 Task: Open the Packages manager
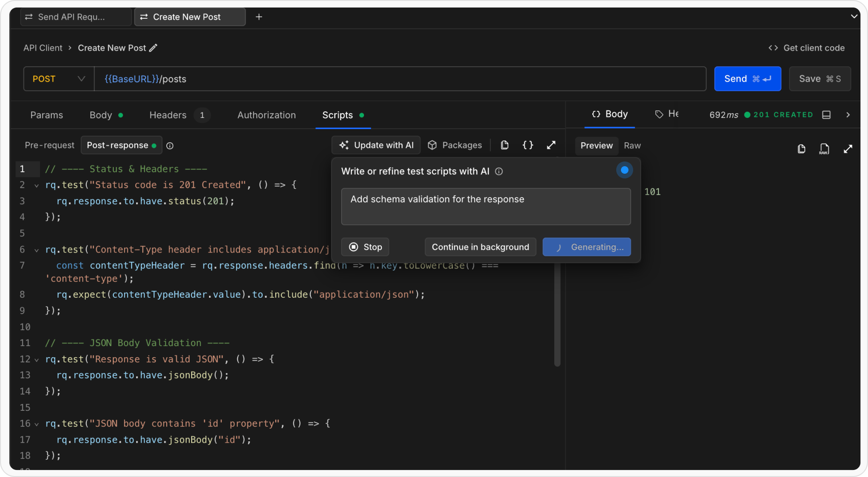[455, 145]
